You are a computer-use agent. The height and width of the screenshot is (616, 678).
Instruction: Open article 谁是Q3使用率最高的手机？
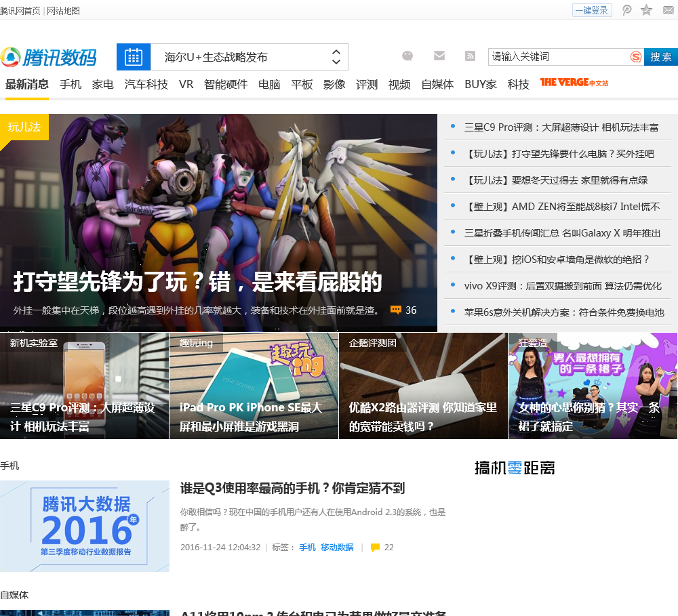[x=292, y=489]
